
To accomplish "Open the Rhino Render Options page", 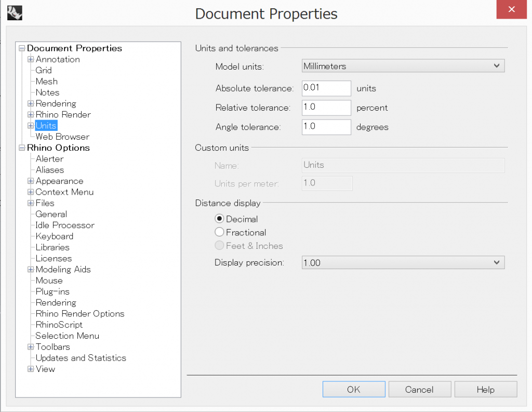I will click(x=80, y=314).
